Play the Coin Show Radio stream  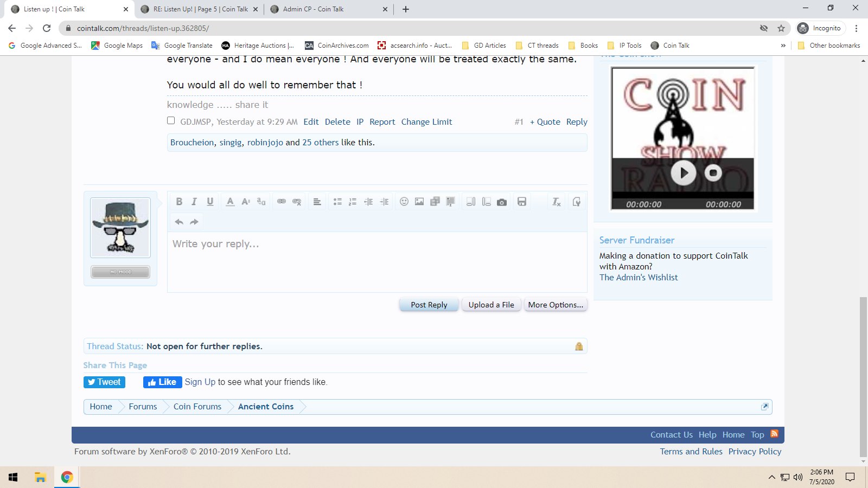click(x=683, y=173)
